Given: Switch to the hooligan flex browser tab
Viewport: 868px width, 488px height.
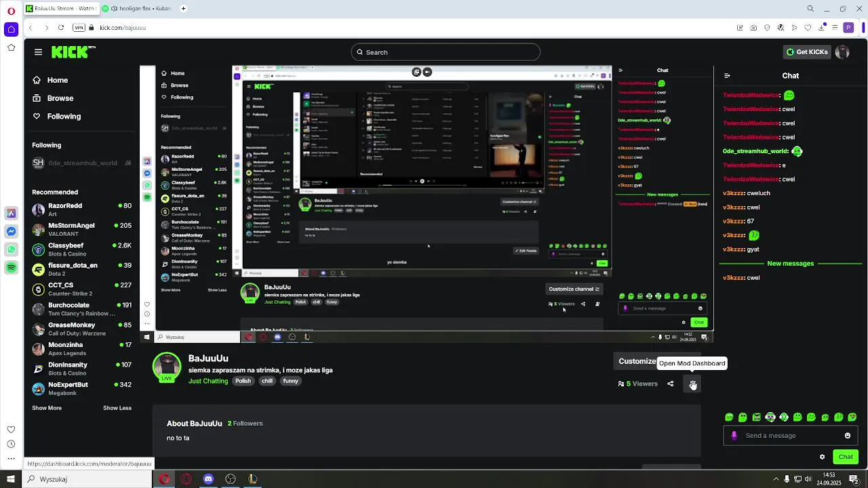Looking at the screenshot, I should [x=138, y=9].
